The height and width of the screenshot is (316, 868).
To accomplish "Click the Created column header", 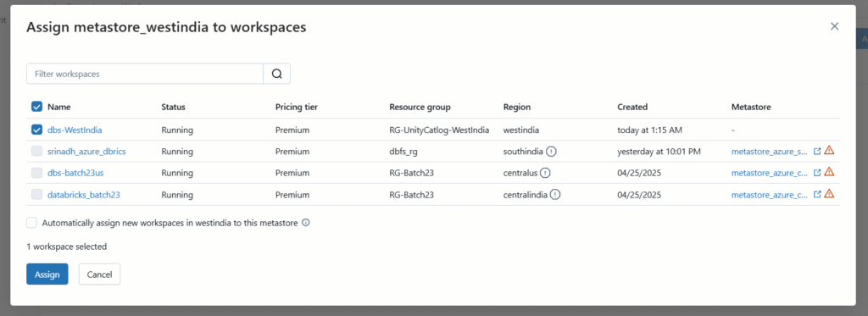I will point(632,108).
